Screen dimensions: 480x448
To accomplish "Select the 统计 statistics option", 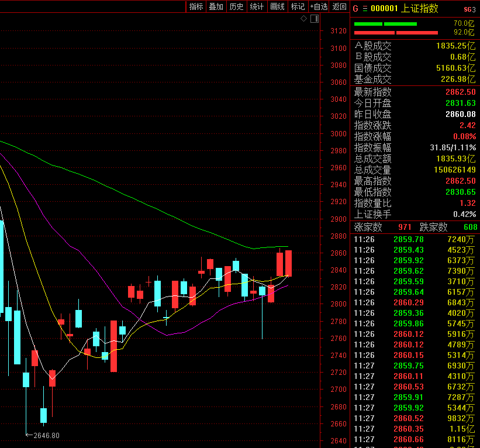I will [x=257, y=7].
